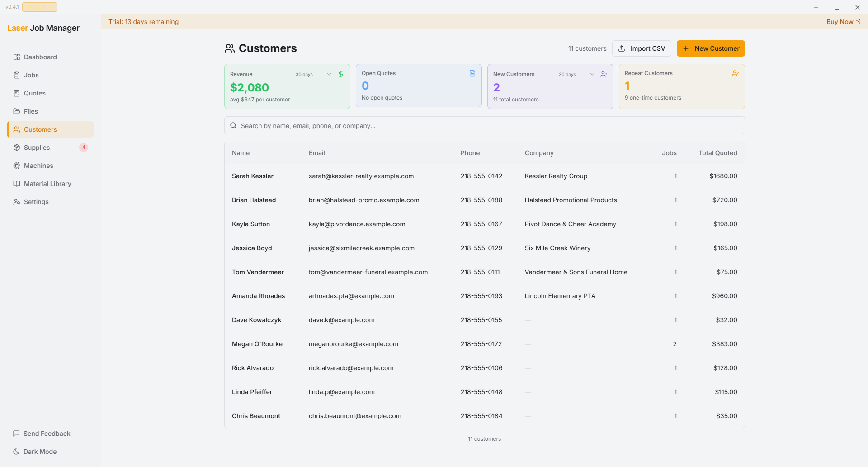
Task: Click the Files folder icon in sidebar
Action: click(x=17, y=111)
